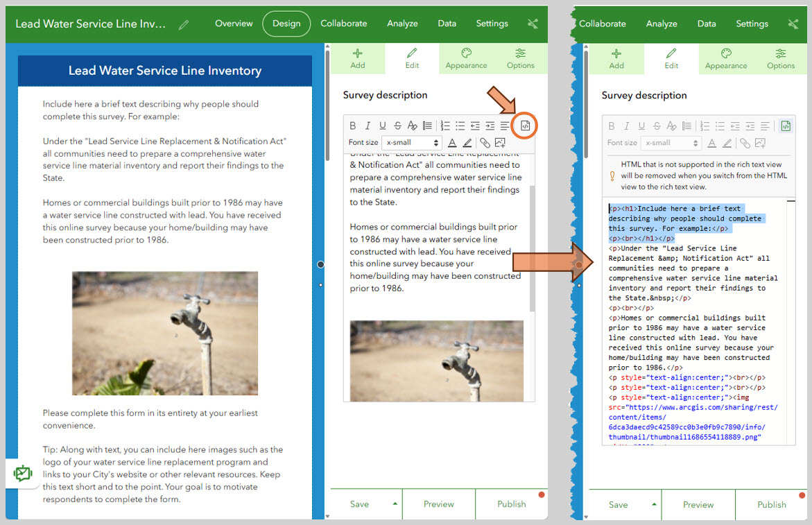Open the font color picker

tap(452, 143)
